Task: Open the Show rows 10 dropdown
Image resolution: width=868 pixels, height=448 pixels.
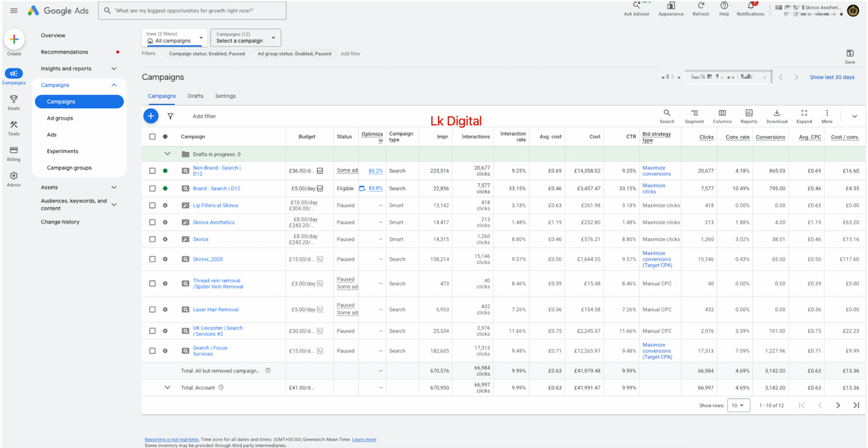Action: pyautogui.click(x=738, y=406)
